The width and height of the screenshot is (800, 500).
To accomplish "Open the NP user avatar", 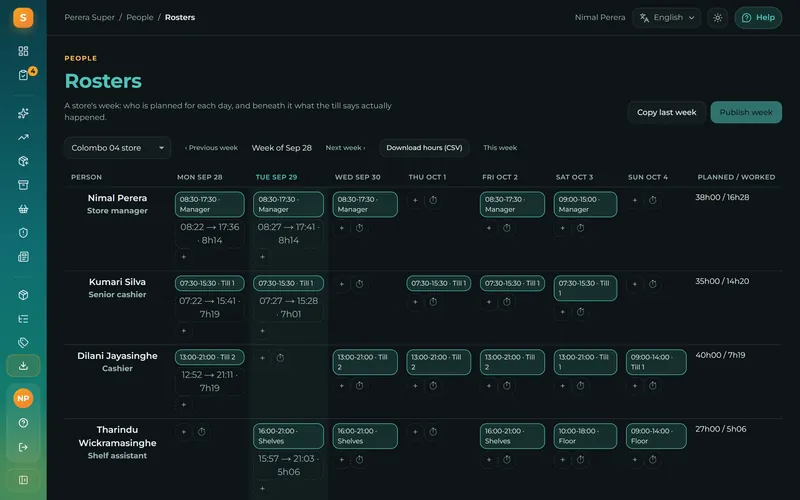I will (x=23, y=398).
